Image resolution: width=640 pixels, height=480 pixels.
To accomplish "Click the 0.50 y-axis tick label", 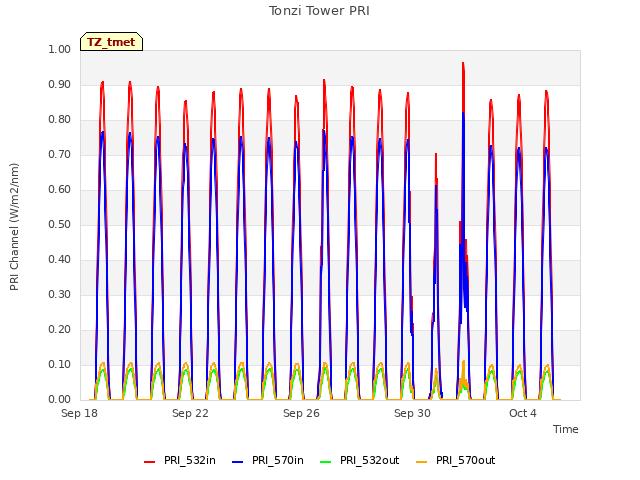I will (x=60, y=224).
